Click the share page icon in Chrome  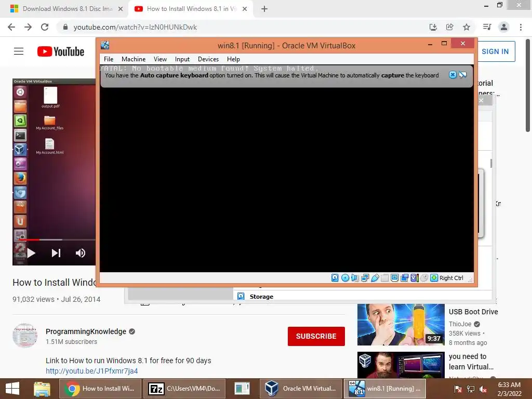[449, 27]
